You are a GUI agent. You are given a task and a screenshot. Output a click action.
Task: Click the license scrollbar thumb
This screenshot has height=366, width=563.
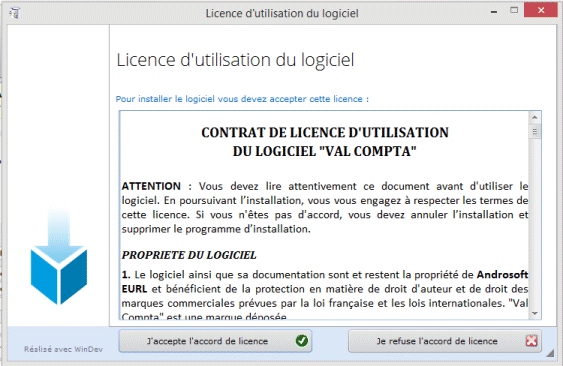click(535, 131)
